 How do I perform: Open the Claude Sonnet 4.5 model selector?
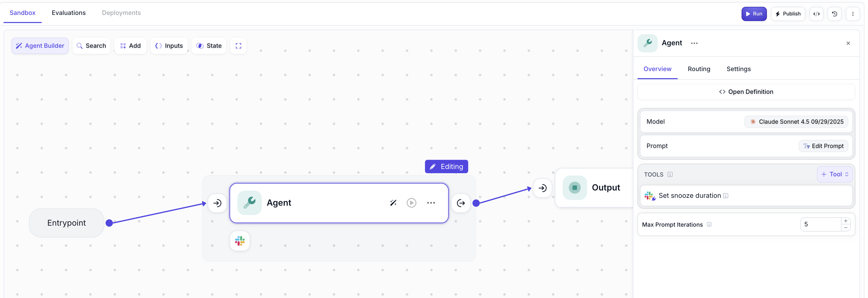pyautogui.click(x=796, y=122)
